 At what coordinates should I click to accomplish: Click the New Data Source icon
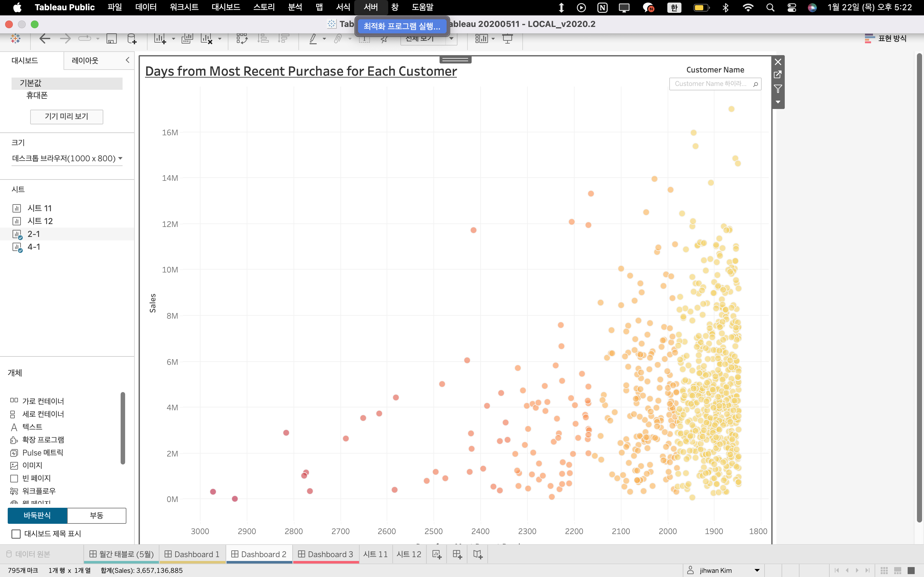point(131,38)
